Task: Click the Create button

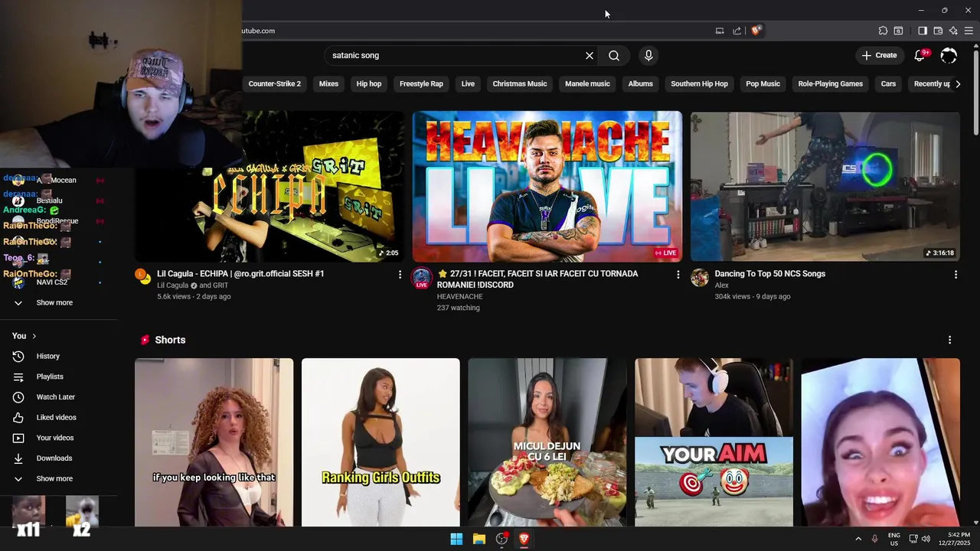Action: coord(879,55)
